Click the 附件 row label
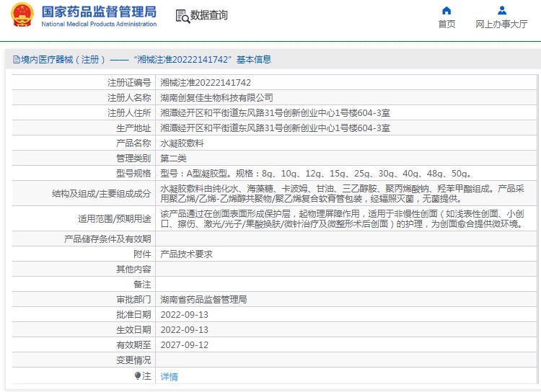The height and width of the screenshot is (392, 541). coord(142,254)
